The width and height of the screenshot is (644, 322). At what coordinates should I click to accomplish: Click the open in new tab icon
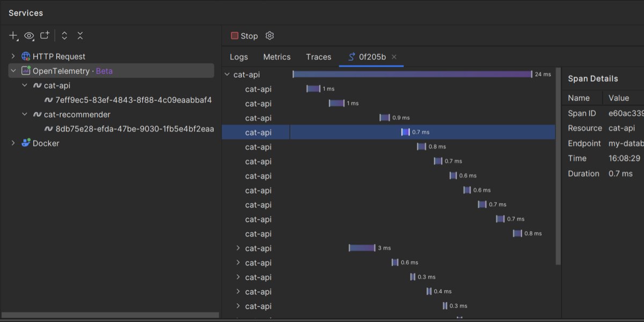45,35
